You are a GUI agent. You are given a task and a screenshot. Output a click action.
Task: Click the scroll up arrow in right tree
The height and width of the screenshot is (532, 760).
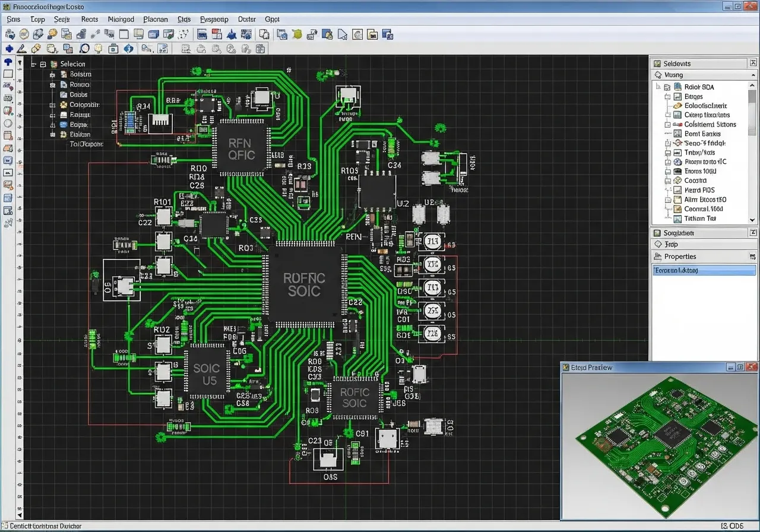coord(752,85)
